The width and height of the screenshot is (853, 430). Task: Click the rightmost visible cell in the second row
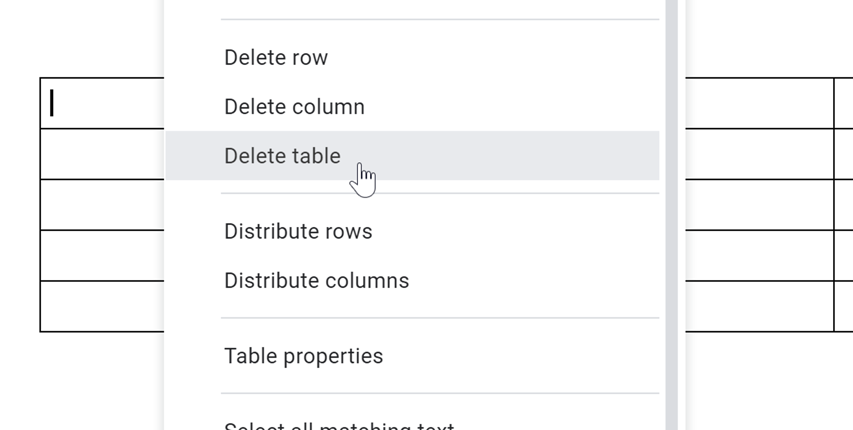tap(843, 154)
